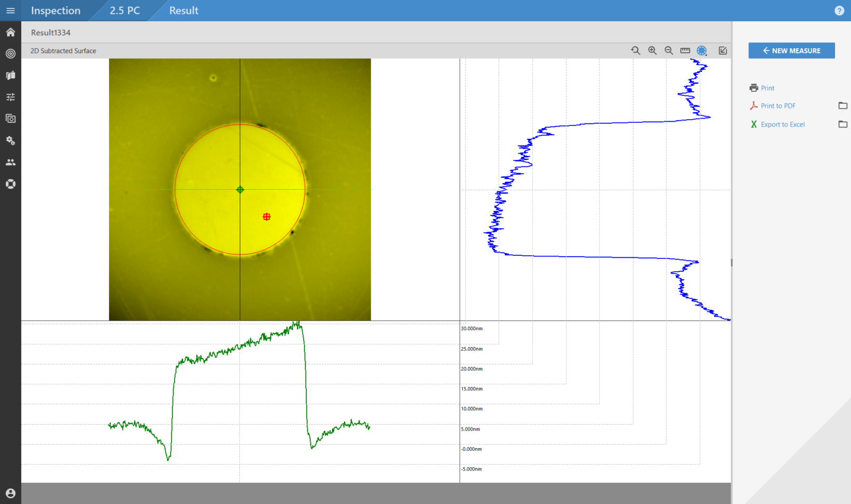Switch to the Inspection tab

point(55,11)
